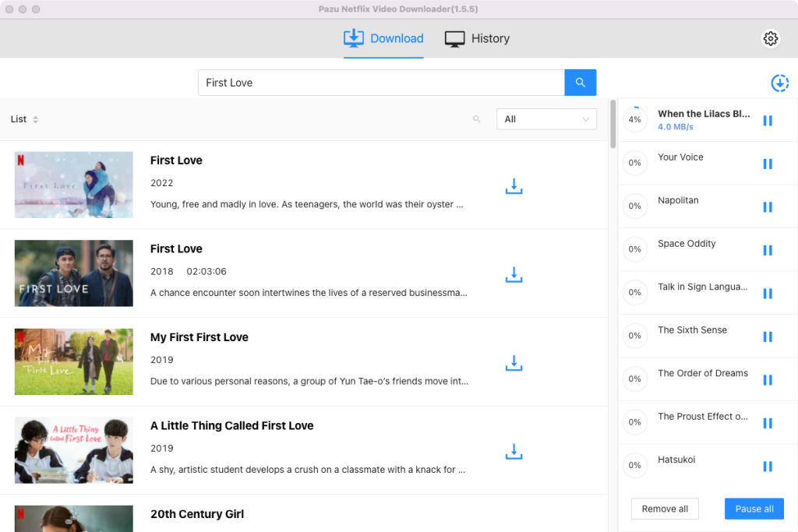This screenshot has height=532, width=798.
Task: Pause the Hatsukoi download
Action: point(768,467)
